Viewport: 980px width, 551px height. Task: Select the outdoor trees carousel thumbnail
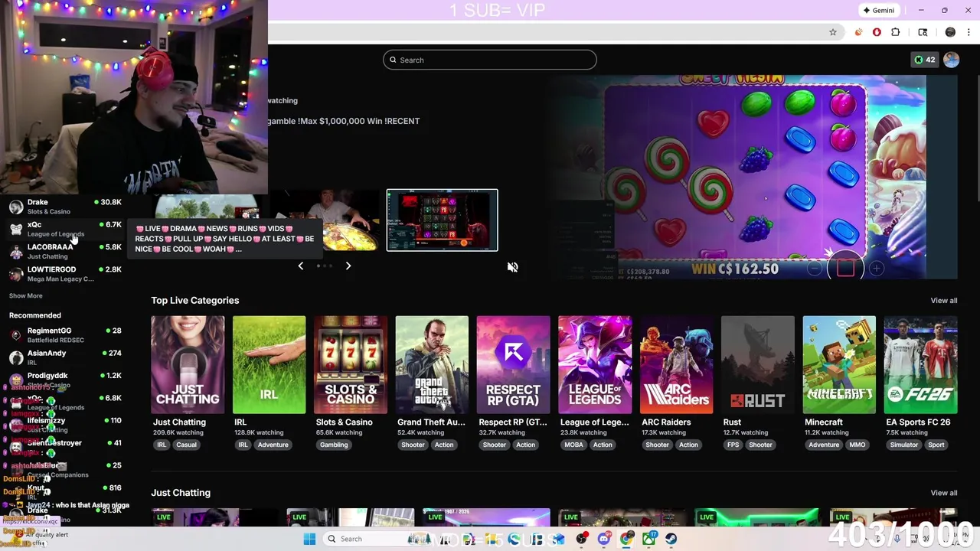click(x=207, y=207)
